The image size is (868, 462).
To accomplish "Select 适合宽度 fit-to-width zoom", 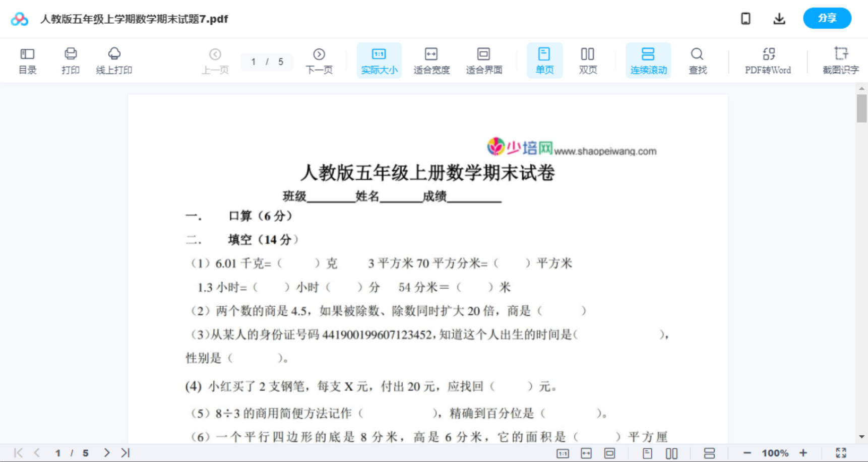I will 431,60.
